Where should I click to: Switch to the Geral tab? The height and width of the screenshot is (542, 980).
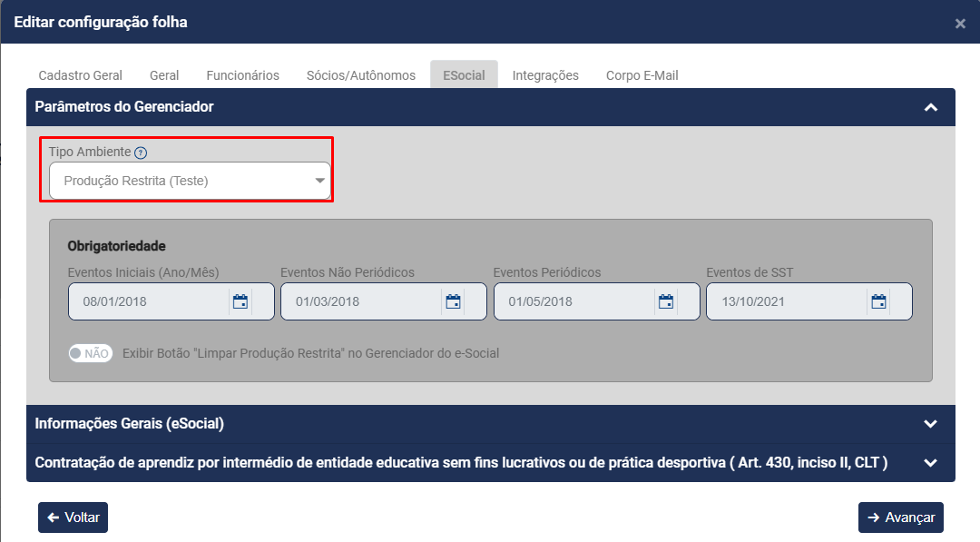[x=164, y=75]
